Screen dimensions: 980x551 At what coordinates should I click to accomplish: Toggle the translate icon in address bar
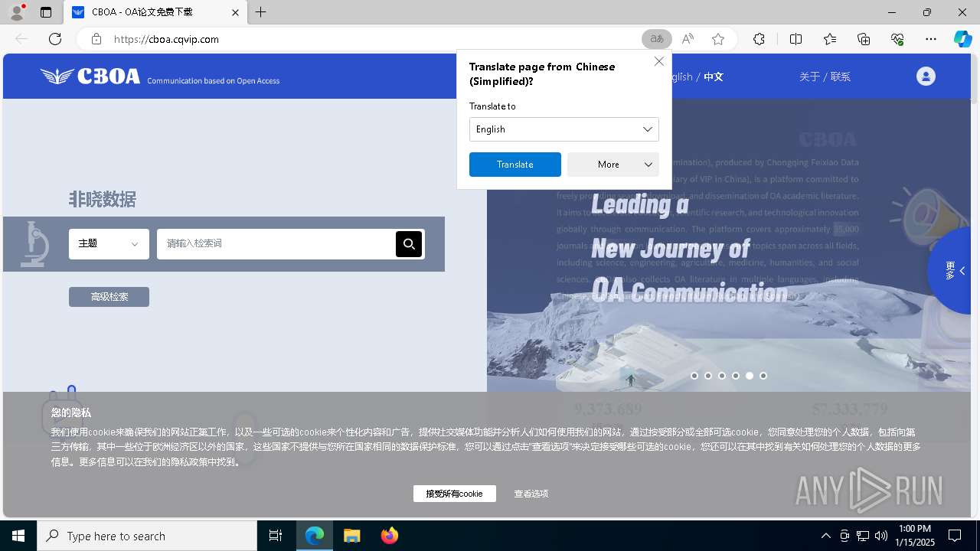[656, 39]
